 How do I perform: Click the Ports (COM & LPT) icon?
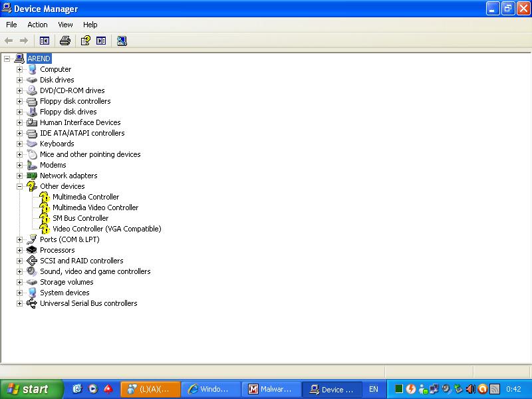click(x=31, y=239)
